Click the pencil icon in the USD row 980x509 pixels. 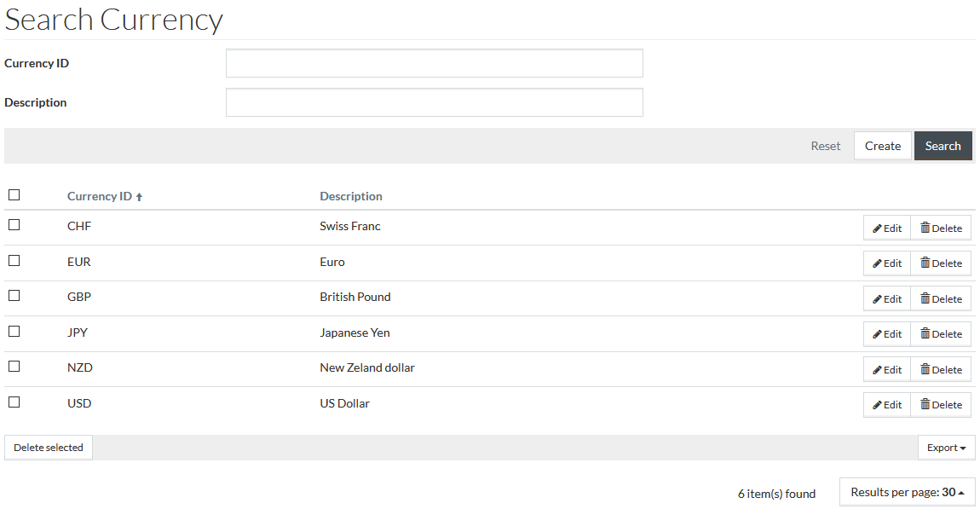coord(877,405)
